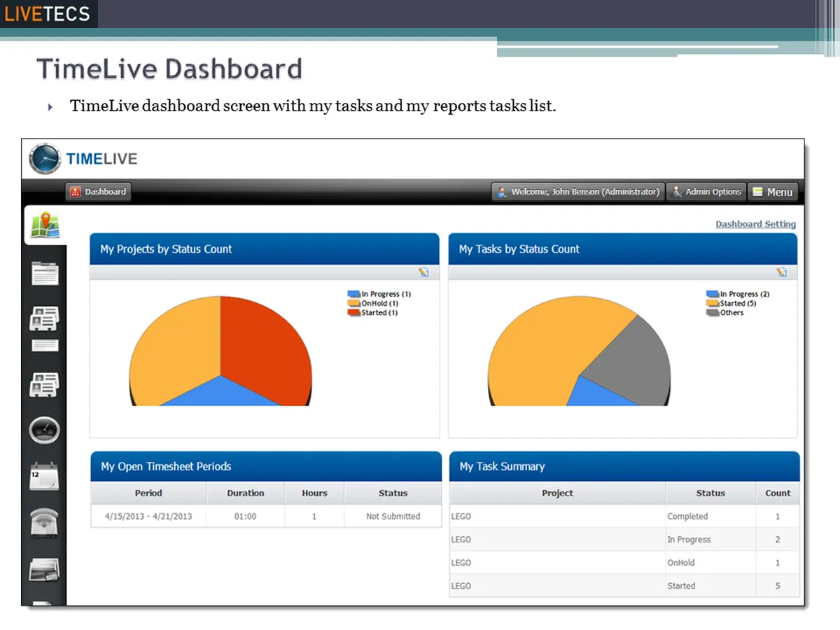The image size is (840, 630).
Task: Click the red Started slice of projects pie
Action: pyautogui.click(x=266, y=343)
